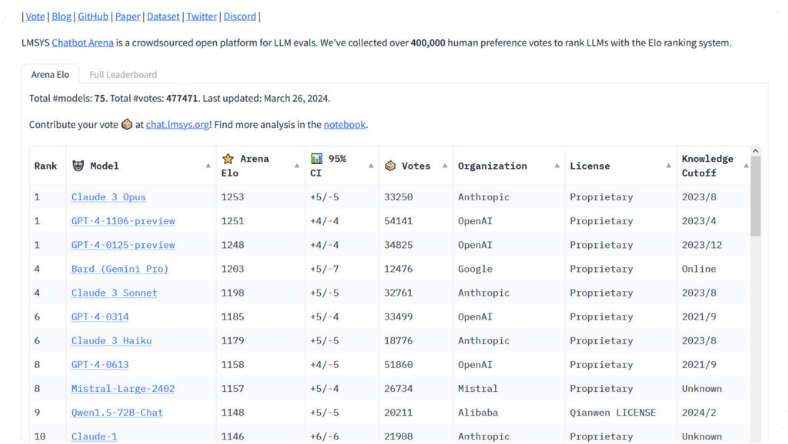Open the Claude-1 model link
788x444 pixels.
(x=94, y=436)
